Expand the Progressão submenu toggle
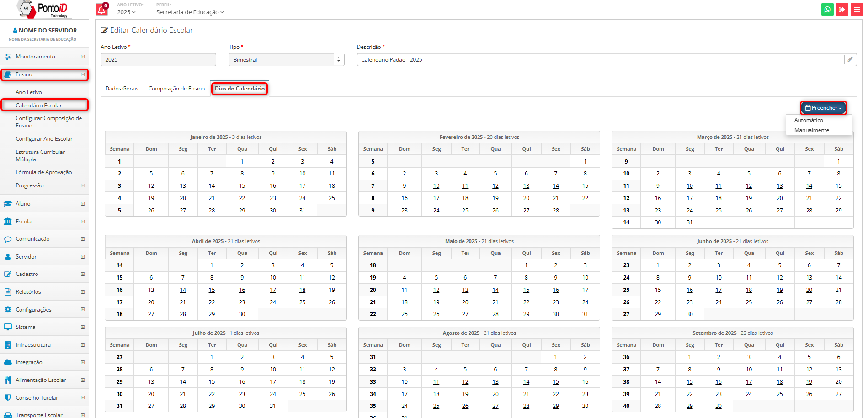The width and height of the screenshot is (868, 418). (83, 185)
